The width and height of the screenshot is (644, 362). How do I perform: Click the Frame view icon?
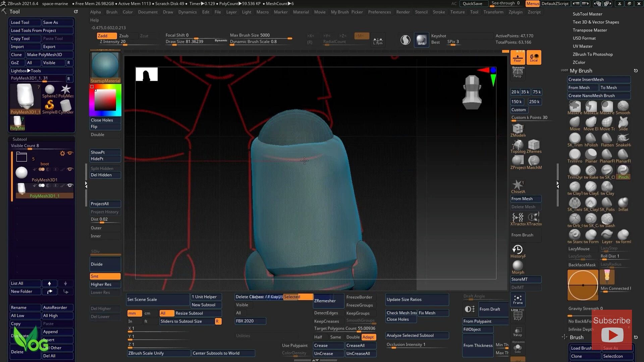point(518,299)
